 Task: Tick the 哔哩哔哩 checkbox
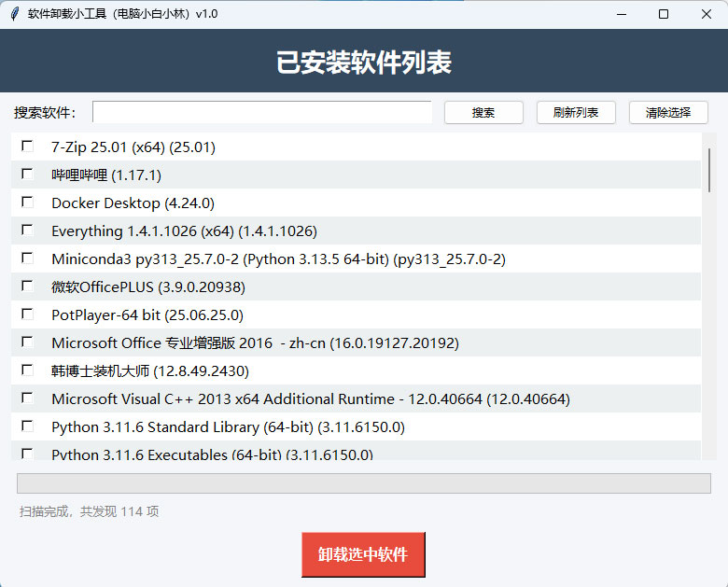pyautogui.click(x=28, y=175)
